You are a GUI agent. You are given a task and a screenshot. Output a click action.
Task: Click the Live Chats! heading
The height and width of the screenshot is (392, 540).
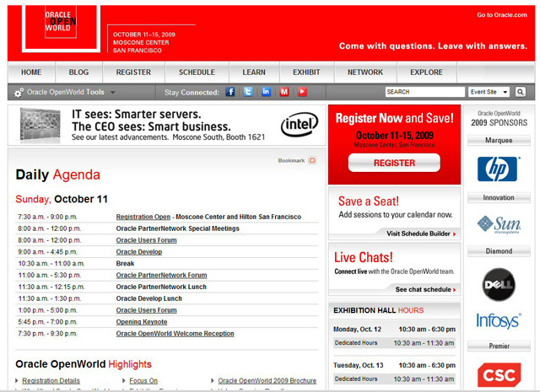tap(364, 257)
